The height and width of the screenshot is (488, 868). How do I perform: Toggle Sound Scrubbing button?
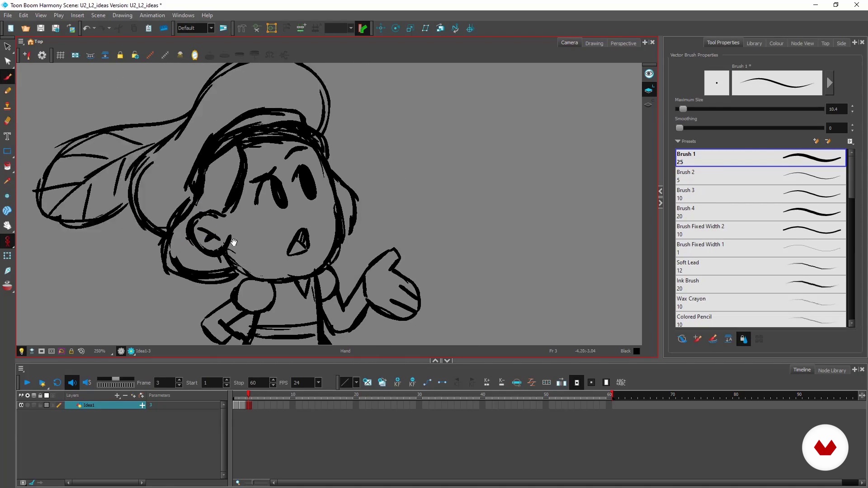(x=87, y=383)
